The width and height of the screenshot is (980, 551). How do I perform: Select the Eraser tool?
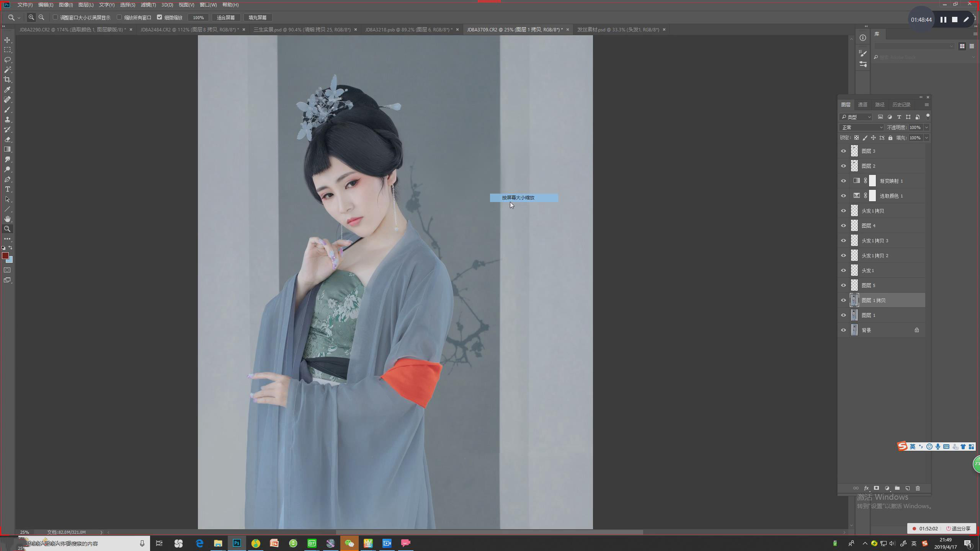point(7,139)
